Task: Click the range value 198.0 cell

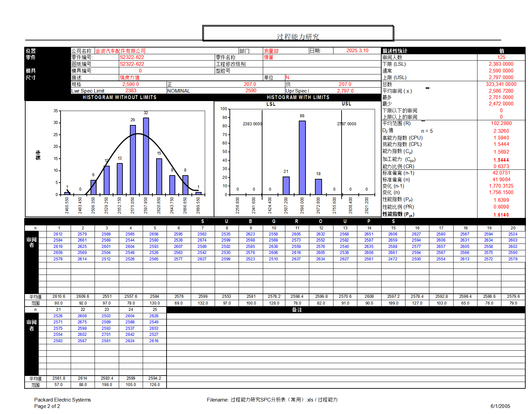Action: [107, 385]
